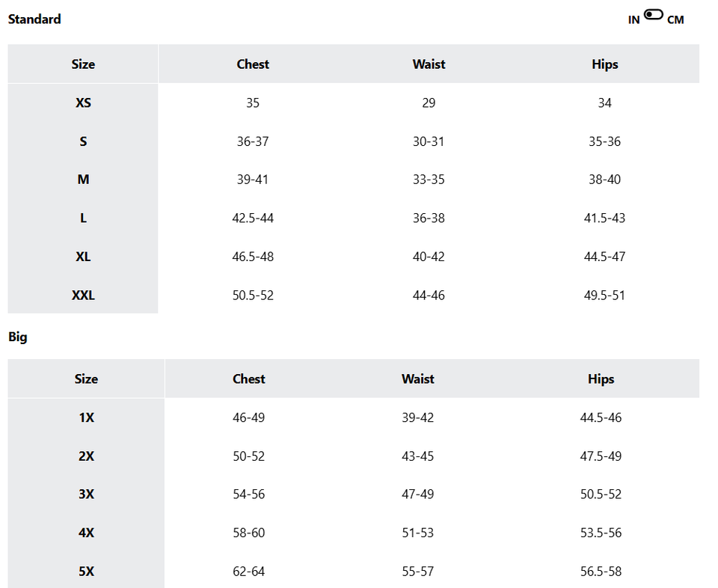The height and width of the screenshot is (588, 718).
Task: Click hips value 56.5-58 for size 5X
Action: pos(601,572)
